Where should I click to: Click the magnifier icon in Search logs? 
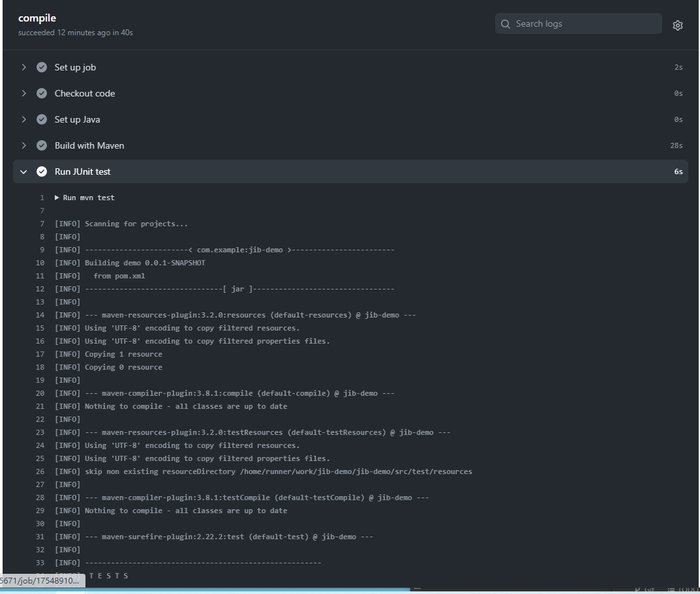(506, 24)
